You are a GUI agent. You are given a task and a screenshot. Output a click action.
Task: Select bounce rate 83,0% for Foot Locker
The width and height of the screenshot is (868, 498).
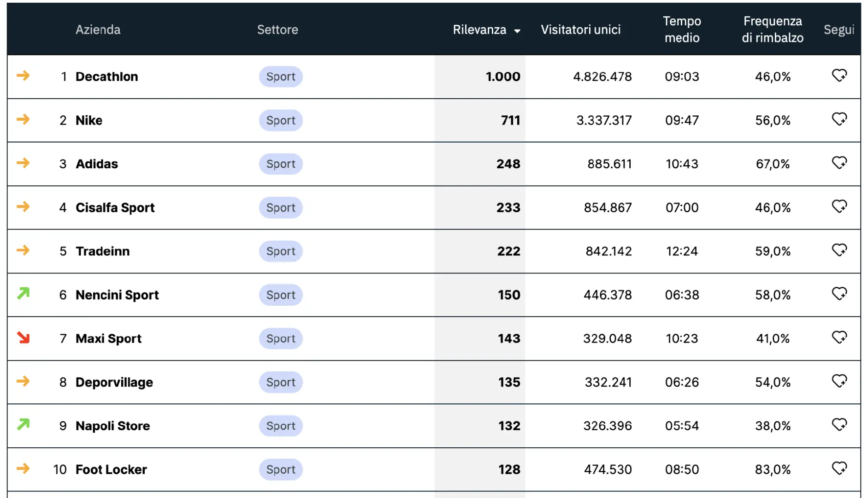[x=773, y=469]
